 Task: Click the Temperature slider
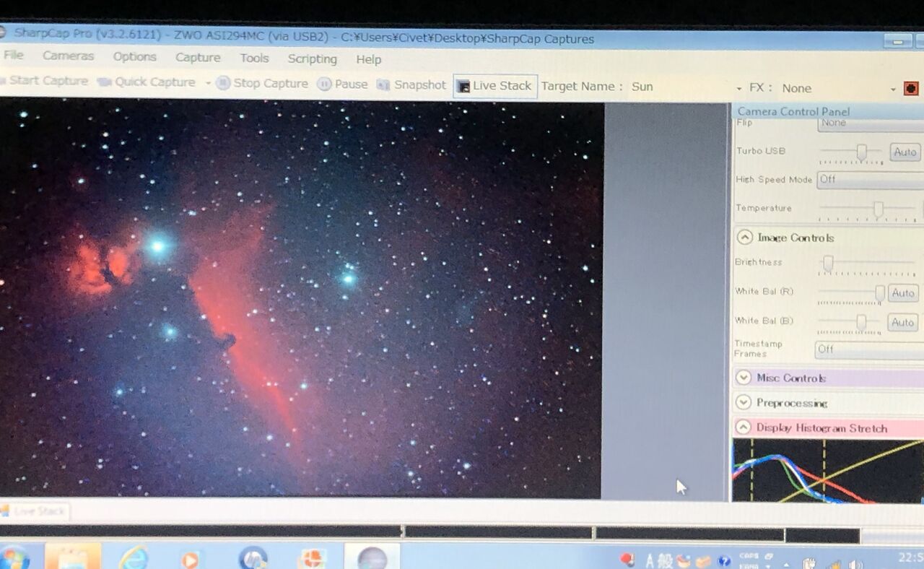point(868,209)
